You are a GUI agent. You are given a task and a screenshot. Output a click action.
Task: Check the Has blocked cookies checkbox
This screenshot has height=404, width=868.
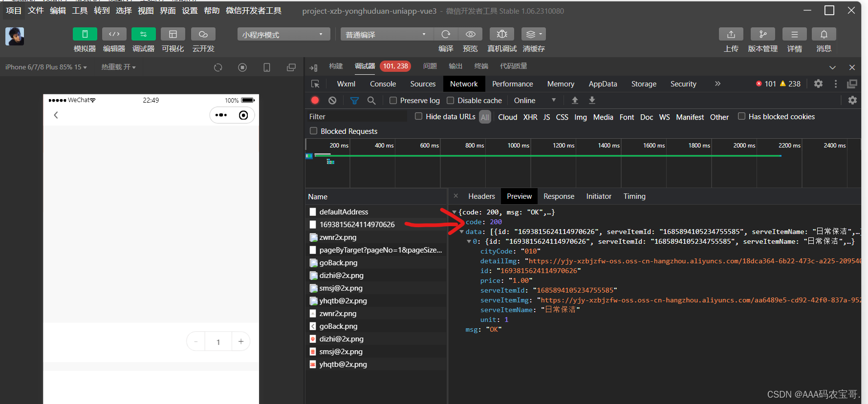(x=741, y=116)
